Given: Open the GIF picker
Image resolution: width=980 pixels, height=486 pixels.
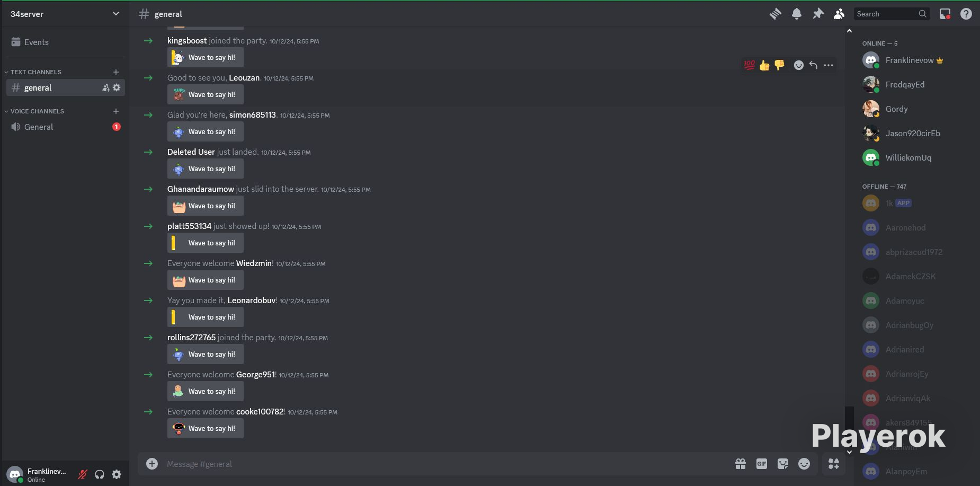Looking at the screenshot, I should tap(761, 464).
